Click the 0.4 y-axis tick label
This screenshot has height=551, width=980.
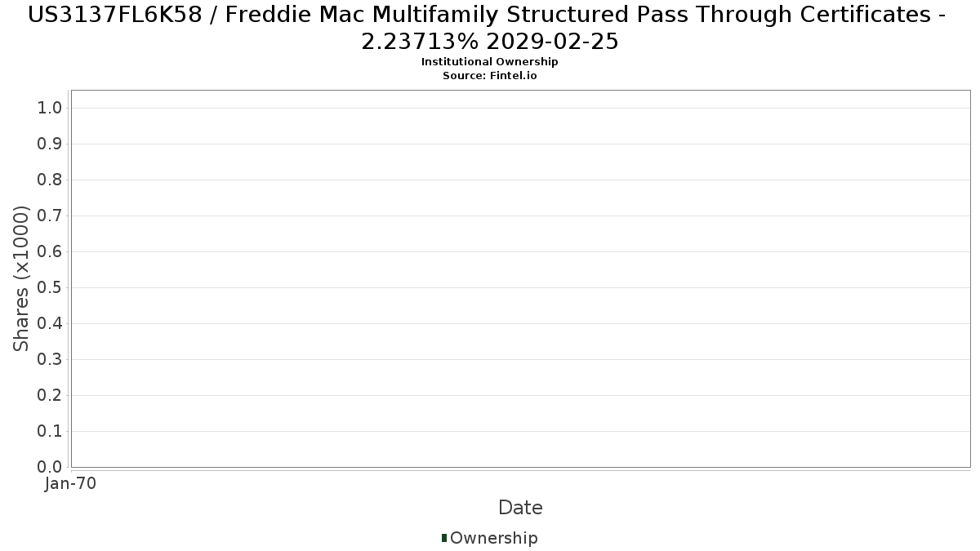click(51, 324)
